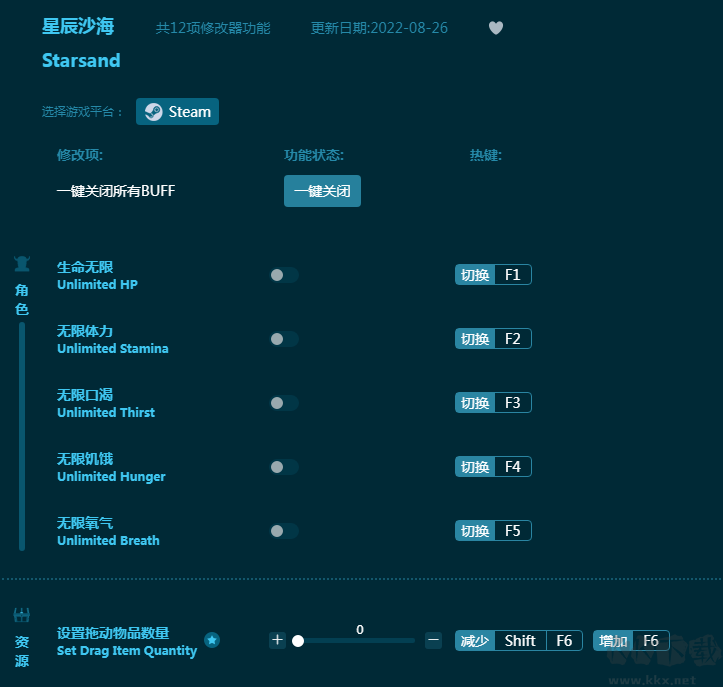Click the heart favorite icon
The height and width of the screenshot is (687, 723).
pyautogui.click(x=496, y=28)
